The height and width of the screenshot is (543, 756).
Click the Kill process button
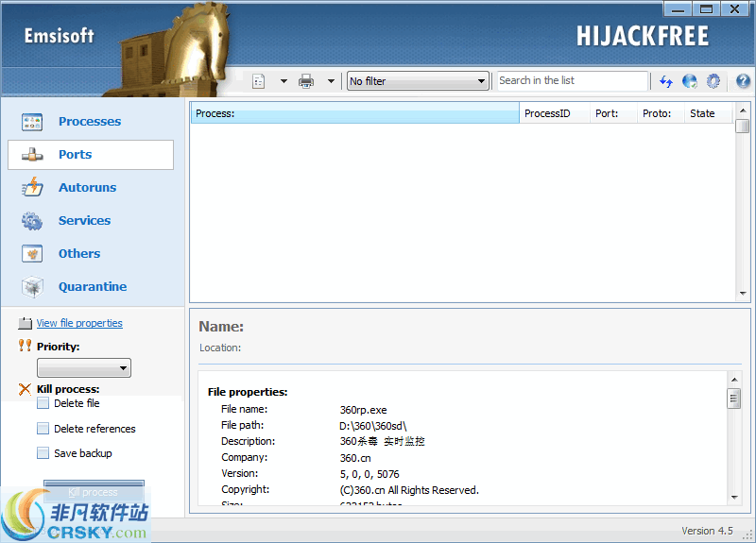coord(94,491)
